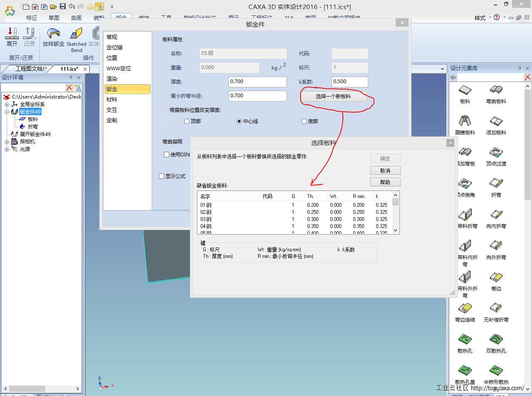Open the 曲面 ribbon tab
This screenshot has height=396, width=532.
76,18
